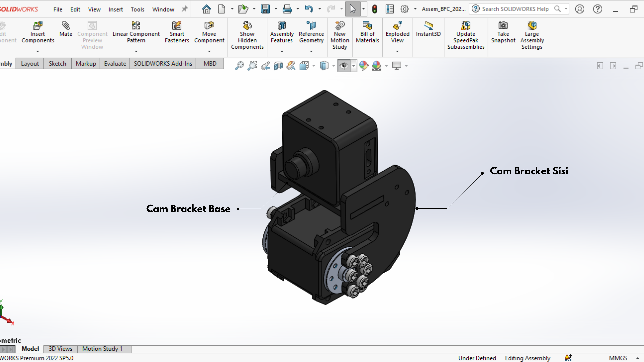
Task: Open Edit Appearance color ball
Action: (x=364, y=66)
